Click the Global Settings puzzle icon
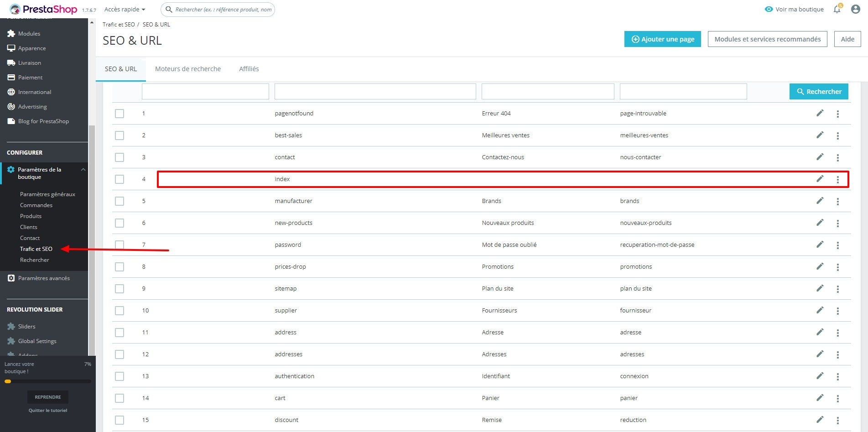 tap(11, 341)
